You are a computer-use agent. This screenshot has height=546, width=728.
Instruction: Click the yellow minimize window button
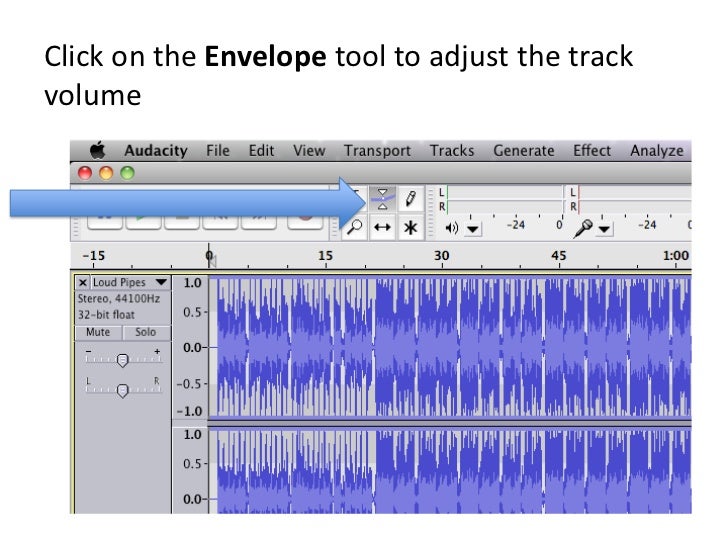(106, 173)
